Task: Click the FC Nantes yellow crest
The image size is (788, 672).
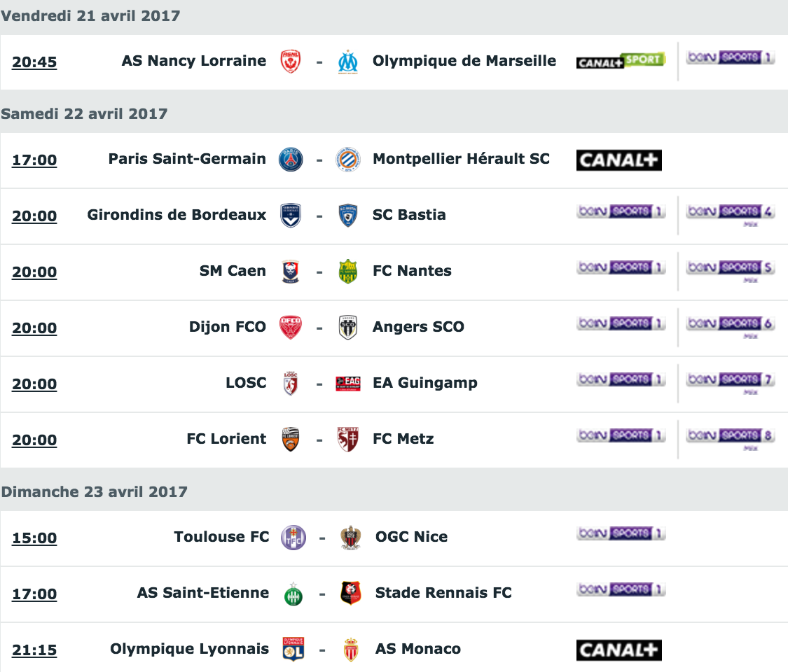Action: (x=347, y=272)
